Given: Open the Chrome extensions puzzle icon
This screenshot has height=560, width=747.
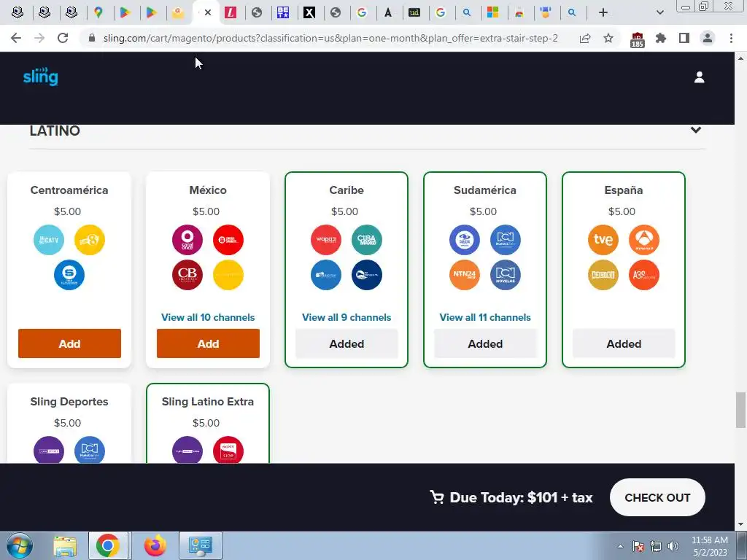Looking at the screenshot, I should pyautogui.click(x=661, y=38).
